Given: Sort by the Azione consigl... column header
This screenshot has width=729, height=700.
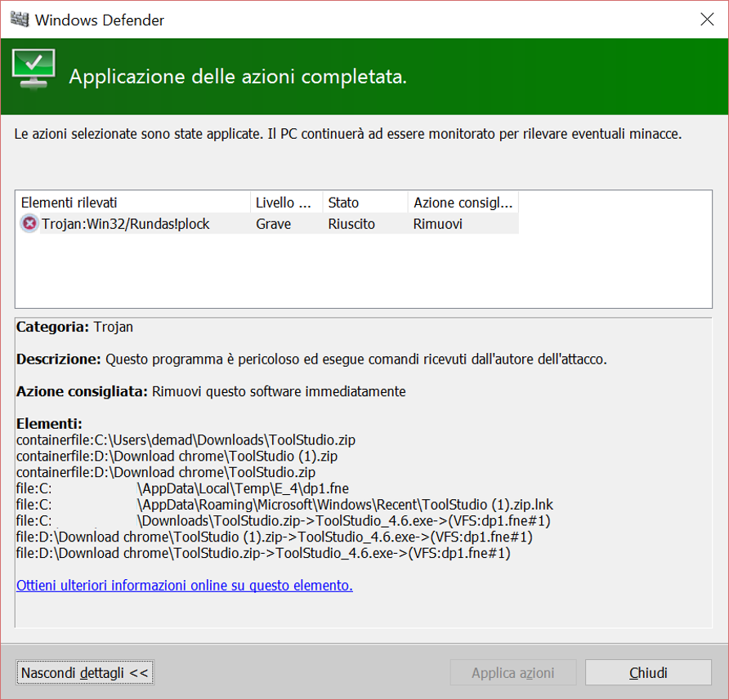Looking at the screenshot, I should 463,203.
